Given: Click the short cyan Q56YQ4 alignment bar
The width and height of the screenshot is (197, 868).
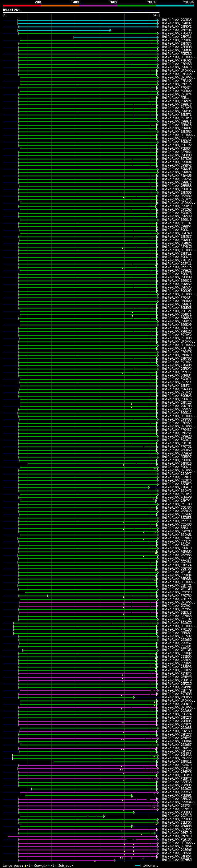Looking at the screenshot, I should tap(64, 30).
